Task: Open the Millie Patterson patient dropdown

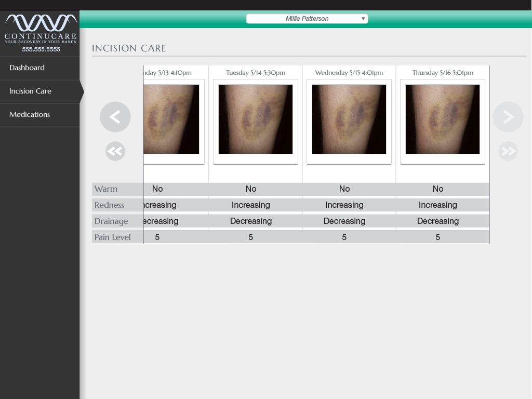Action: tap(307, 19)
